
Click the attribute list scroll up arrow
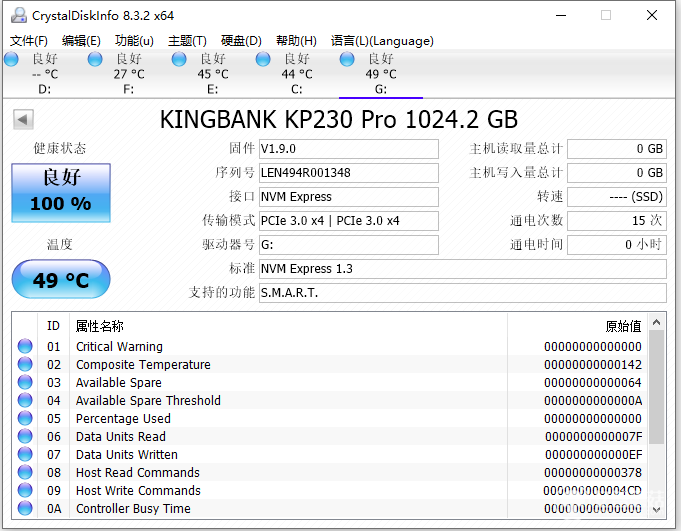coord(656,322)
